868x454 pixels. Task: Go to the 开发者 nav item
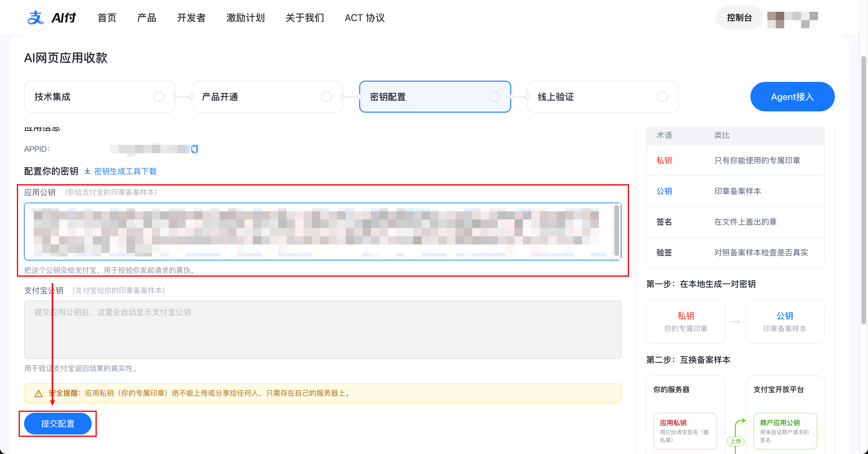(x=191, y=18)
